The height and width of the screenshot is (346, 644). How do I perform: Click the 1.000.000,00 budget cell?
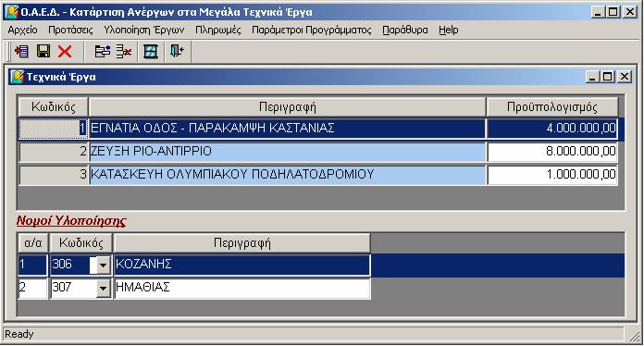click(x=552, y=175)
